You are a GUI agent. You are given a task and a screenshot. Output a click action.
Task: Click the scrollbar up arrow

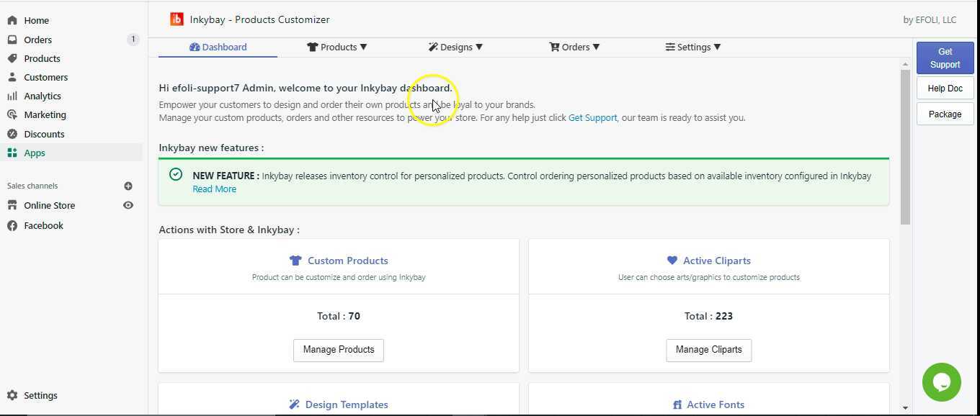pos(905,65)
